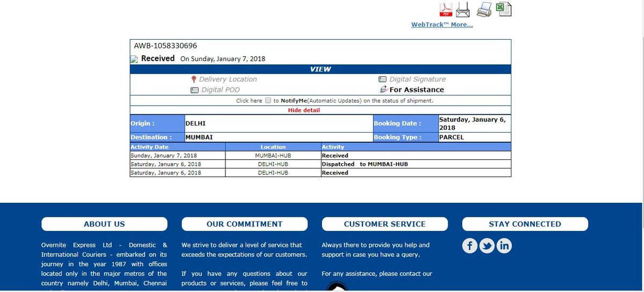Enable NotifyMe automatic updates checkbox
Viewport: 644px width, 292px height.
(268, 100)
